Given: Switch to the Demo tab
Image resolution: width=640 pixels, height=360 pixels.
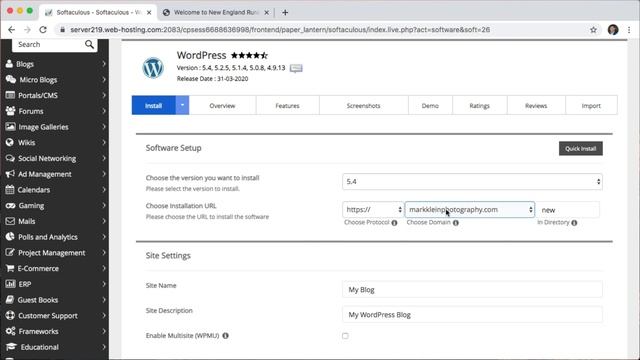Looking at the screenshot, I should coord(430,105).
